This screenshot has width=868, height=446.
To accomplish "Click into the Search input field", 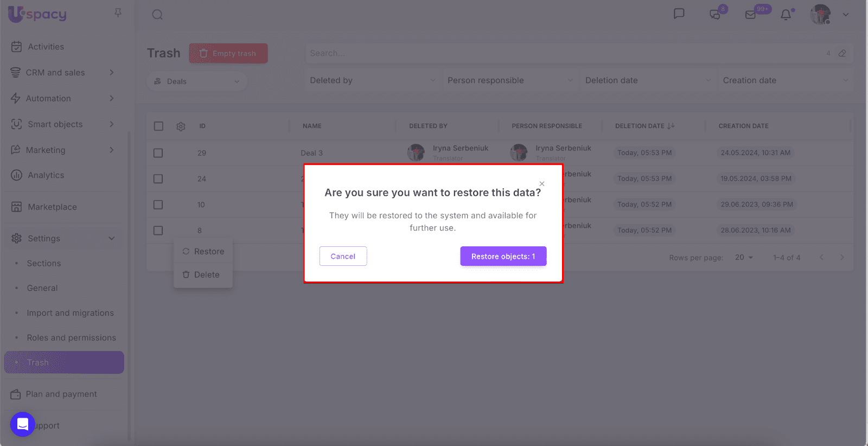I will tap(564, 53).
